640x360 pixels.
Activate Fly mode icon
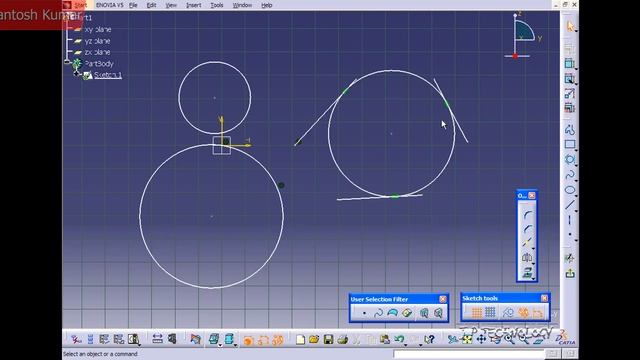coord(453,339)
